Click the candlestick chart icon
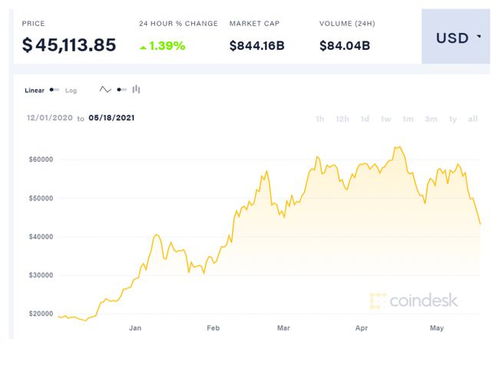This screenshot has height=366, width=499. click(136, 89)
